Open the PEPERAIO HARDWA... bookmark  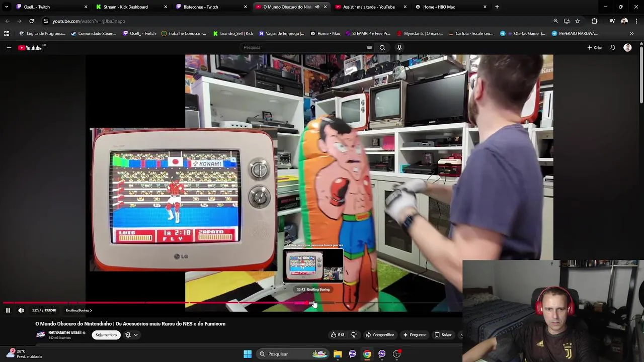coord(575,33)
